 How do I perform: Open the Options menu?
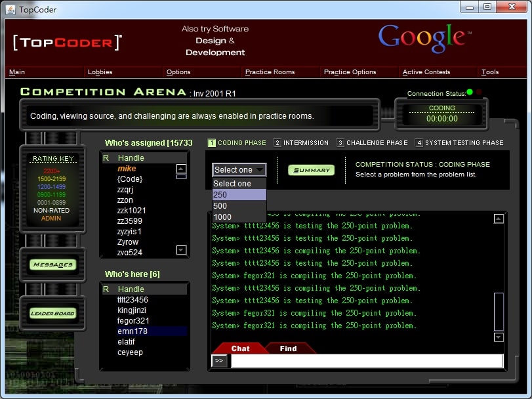pos(178,72)
